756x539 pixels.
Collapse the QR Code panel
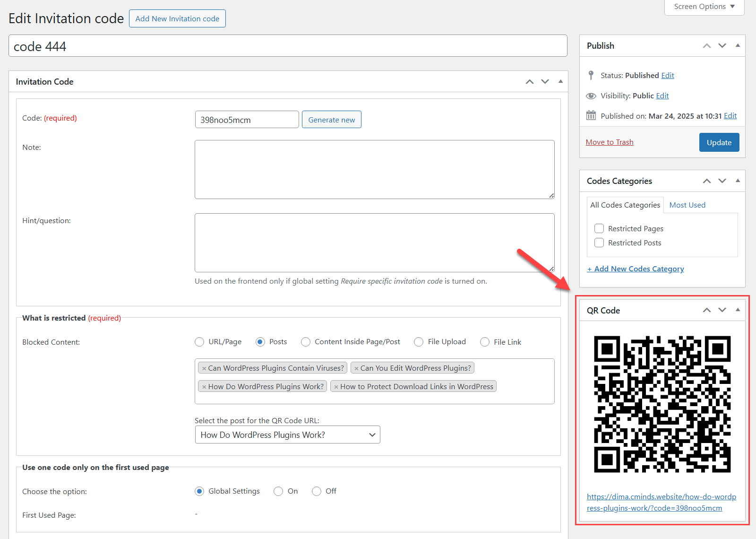pyautogui.click(x=738, y=310)
